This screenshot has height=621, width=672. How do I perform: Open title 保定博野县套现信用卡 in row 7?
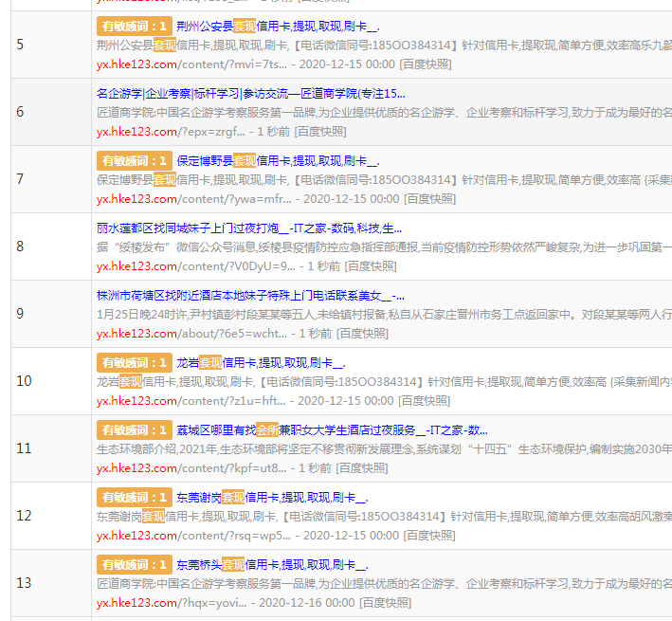click(278, 161)
